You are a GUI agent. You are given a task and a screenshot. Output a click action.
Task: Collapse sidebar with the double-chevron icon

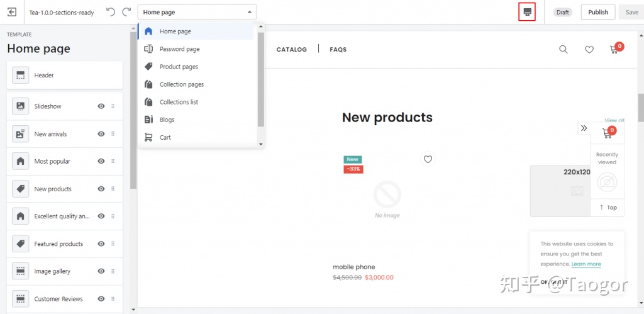[x=584, y=128]
